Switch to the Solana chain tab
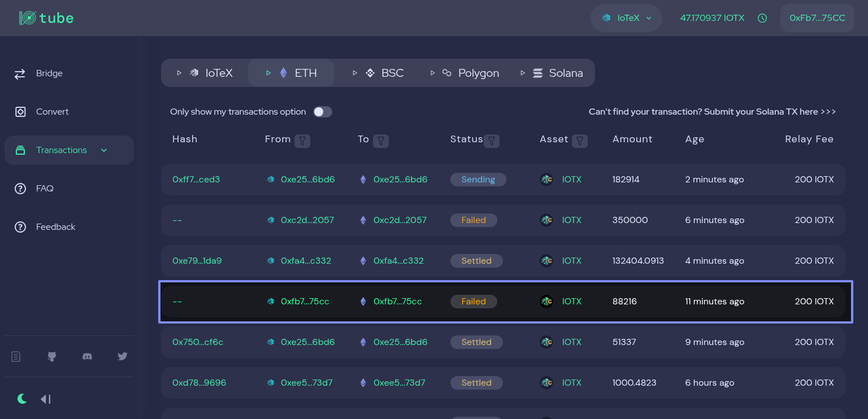Screen dimensions: 868x419 tap(557, 73)
